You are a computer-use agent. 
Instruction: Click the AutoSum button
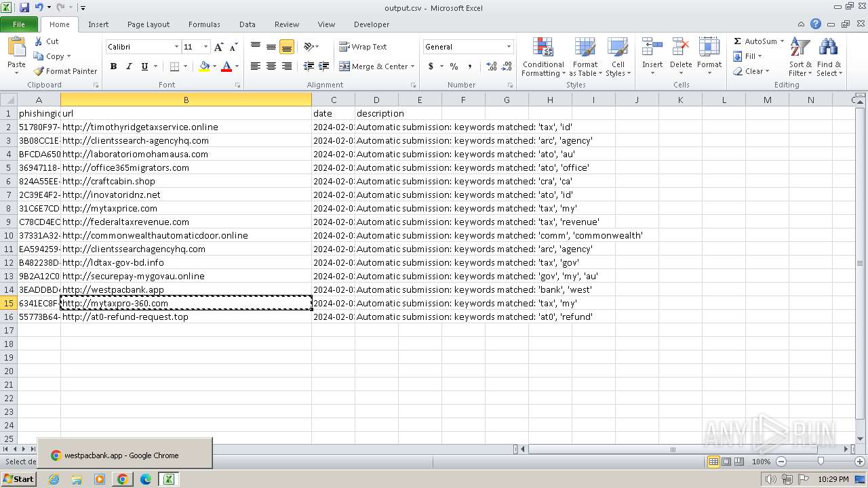[x=755, y=41]
